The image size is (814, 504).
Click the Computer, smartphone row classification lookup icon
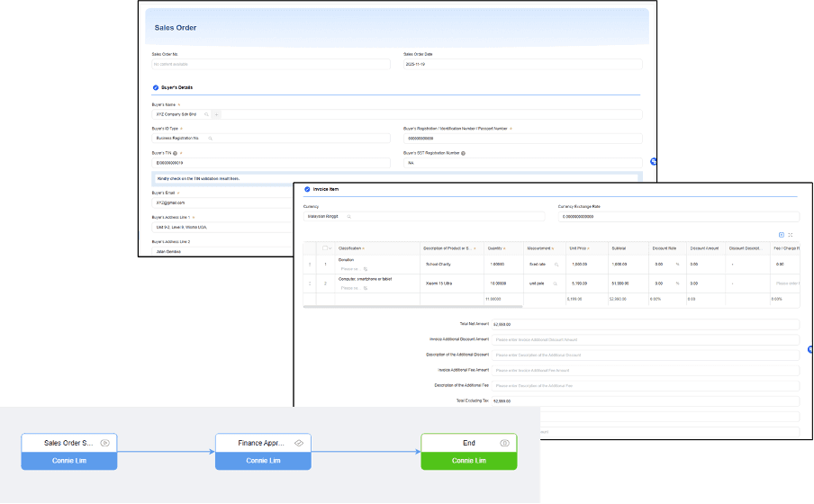point(366,288)
